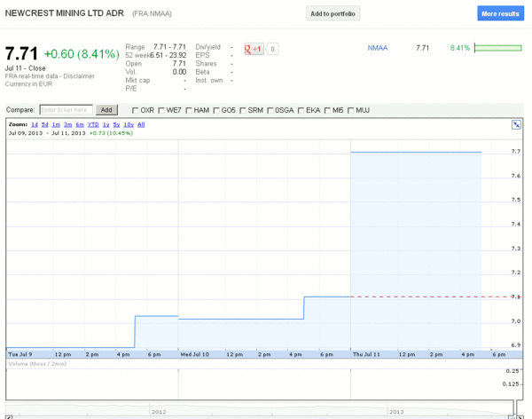The width and height of the screenshot is (532, 419).
Task: Click the +0.73 (10.45%) range change
Action: point(111,133)
